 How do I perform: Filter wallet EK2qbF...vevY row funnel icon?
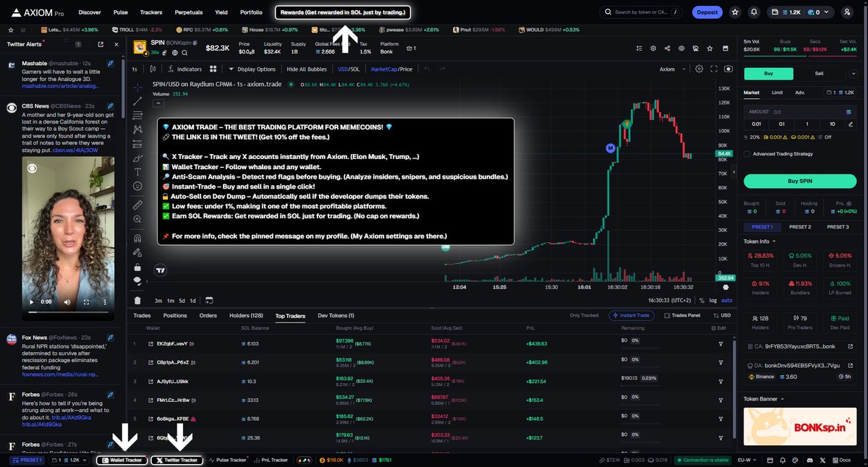720,343
